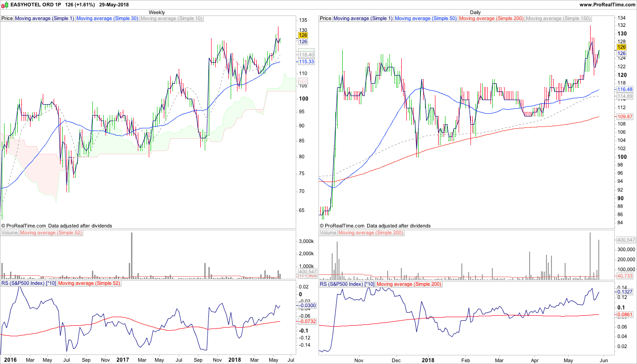Click red 109.87 value tag on Daily axis
637x364 pixels.
click(625, 117)
